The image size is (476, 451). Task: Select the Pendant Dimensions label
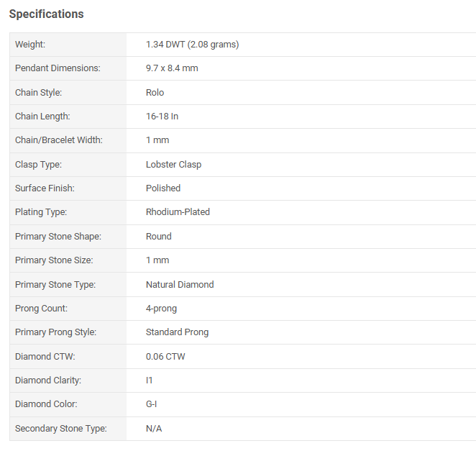(58, 68)
